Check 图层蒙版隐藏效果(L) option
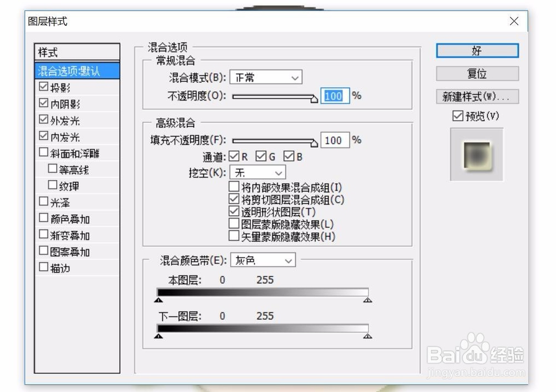 click(x=234, y=224)
